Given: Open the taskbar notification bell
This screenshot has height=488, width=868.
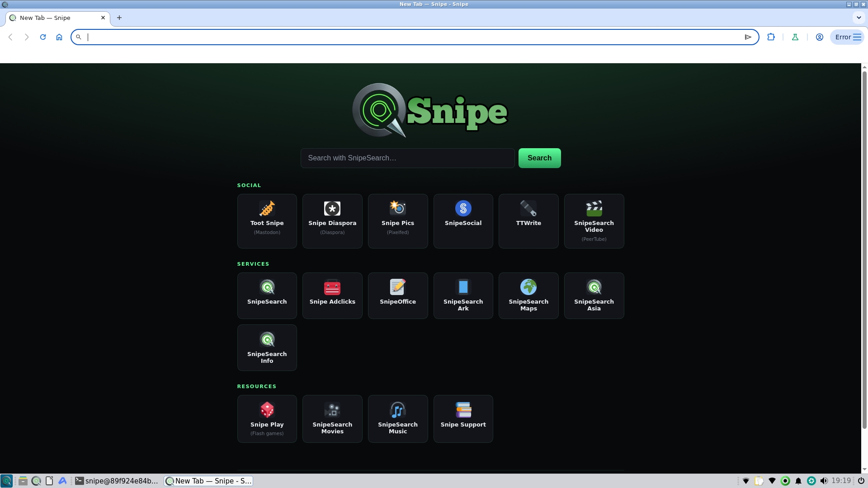Looking at the screenshot, I should coord(798,481).
